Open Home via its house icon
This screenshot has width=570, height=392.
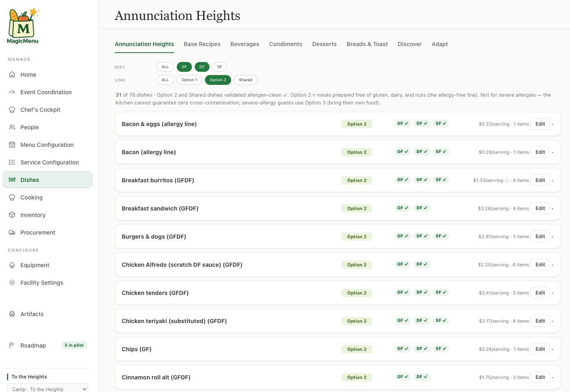click(x=12, y=75)
